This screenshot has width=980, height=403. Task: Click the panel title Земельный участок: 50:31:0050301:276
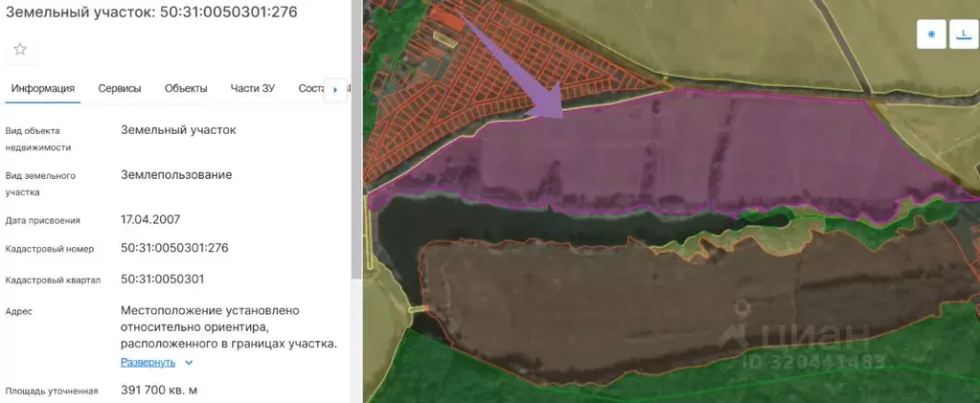pyautogui.click(x=151, y=11)
